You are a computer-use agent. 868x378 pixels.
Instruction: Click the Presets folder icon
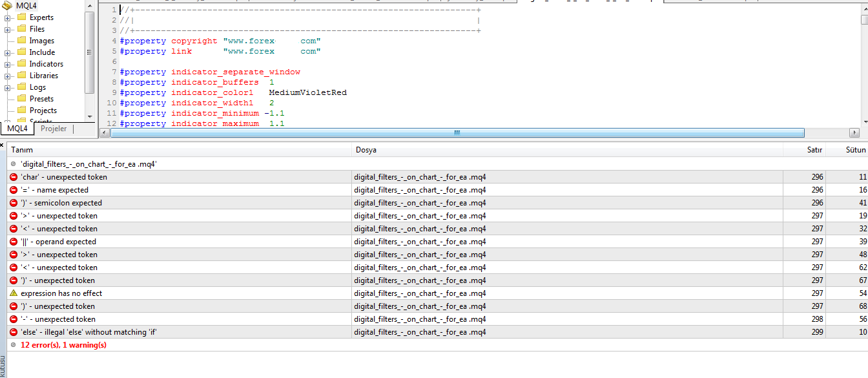(21, 99)
